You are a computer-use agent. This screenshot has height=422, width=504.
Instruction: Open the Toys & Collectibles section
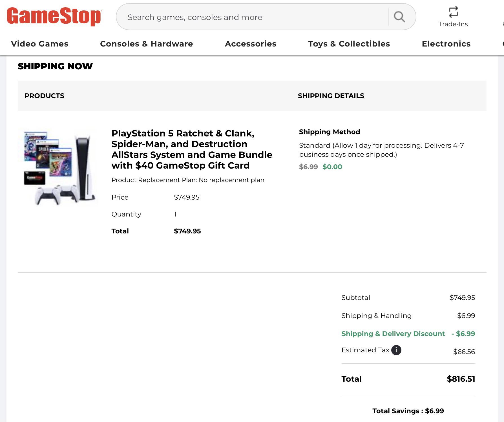click(x=349, y=44)
